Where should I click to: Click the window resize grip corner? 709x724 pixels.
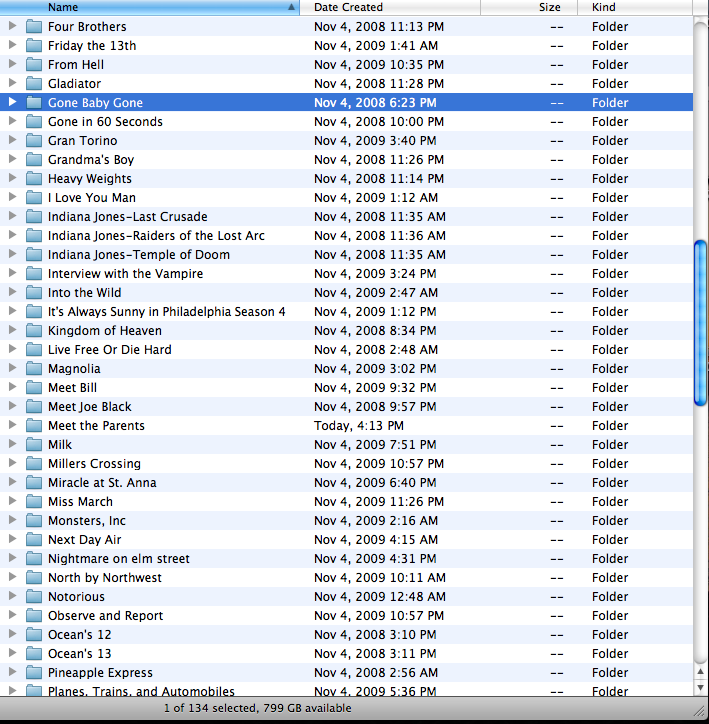700,713
